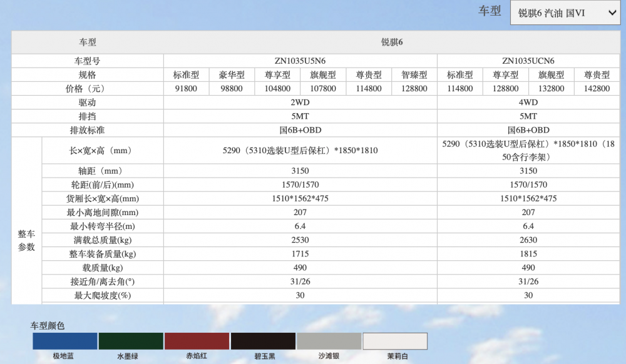Click the 茉莉白 color name label
This screenshot has height=364, width=626.
pyautogui.click(x=398, y=356)
